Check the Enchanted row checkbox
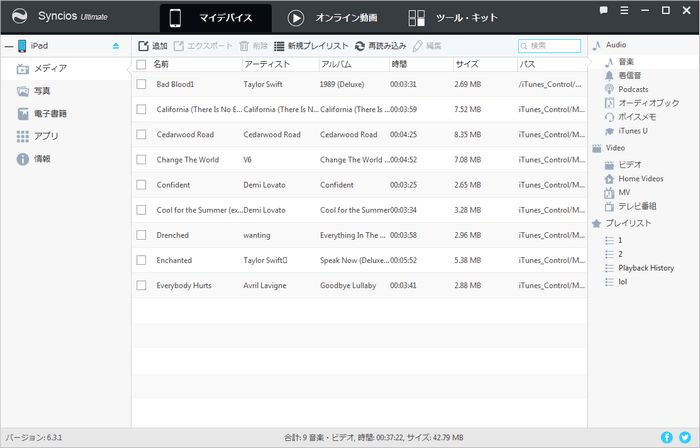 click(x=141, y=260)
